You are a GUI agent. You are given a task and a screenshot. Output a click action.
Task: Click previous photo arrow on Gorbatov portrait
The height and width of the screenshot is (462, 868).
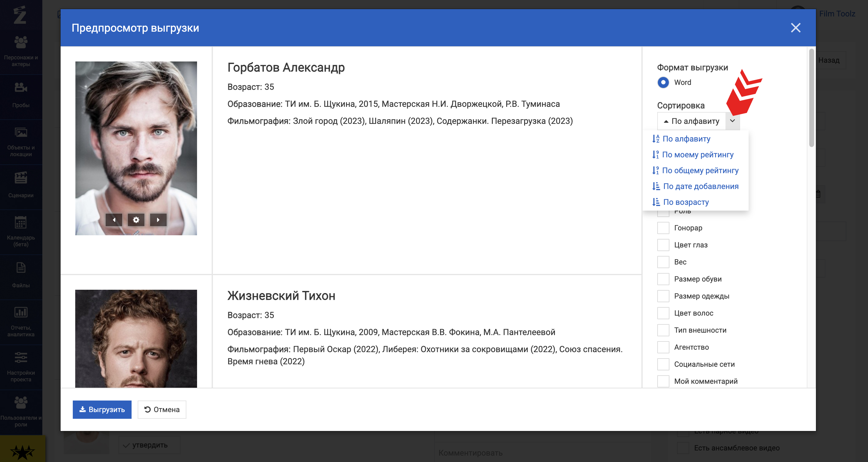114,220
